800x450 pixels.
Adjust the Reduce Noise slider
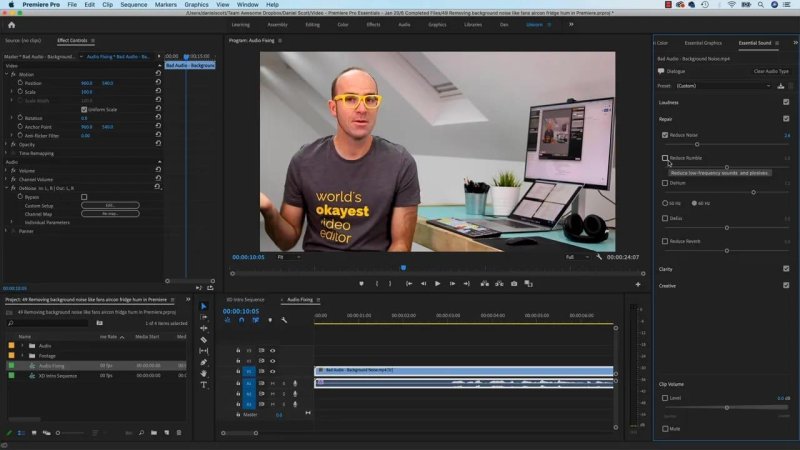point(697,144)
